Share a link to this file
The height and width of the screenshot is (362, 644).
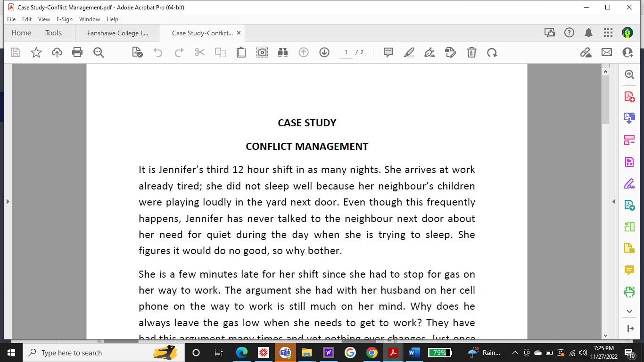(586, 52)
